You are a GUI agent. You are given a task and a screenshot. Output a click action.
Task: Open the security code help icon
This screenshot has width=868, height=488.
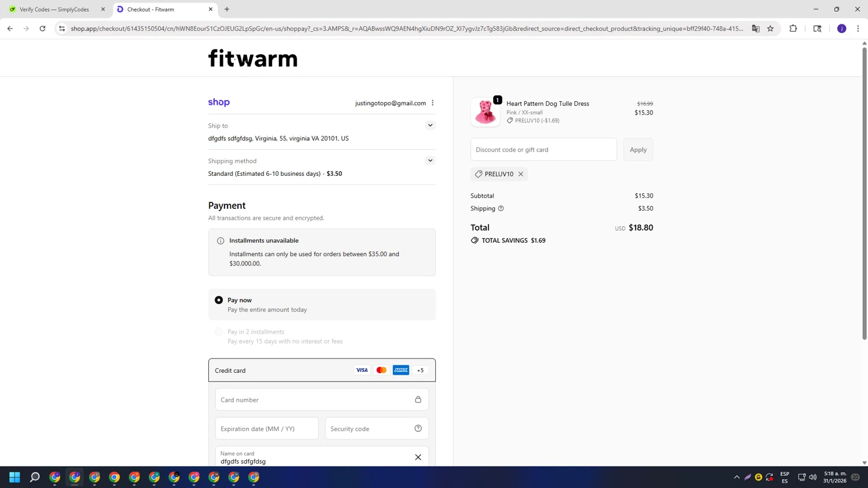point(418,428)
